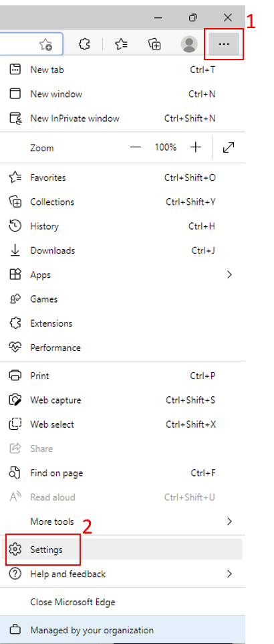Open the profile avatar icon

(x=189, y=44)
